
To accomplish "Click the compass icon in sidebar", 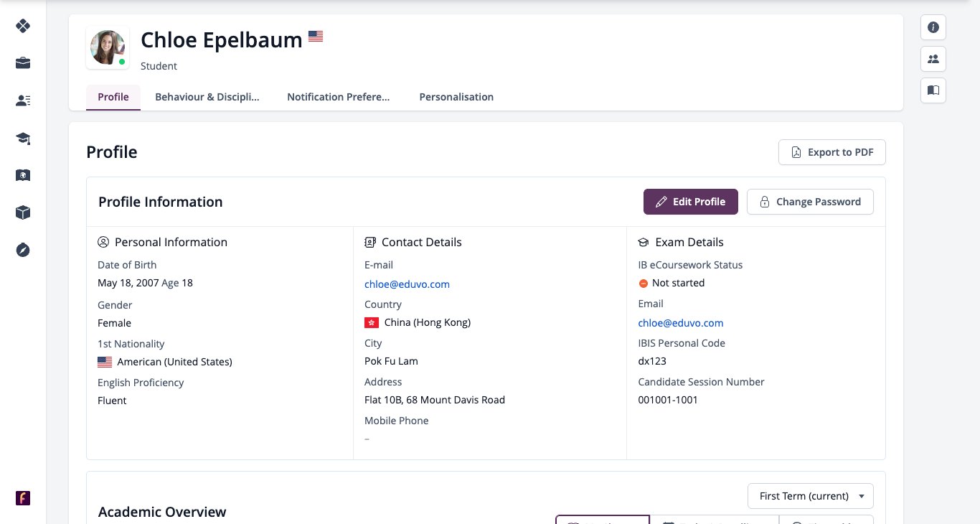I will click(x=23, y=250).
